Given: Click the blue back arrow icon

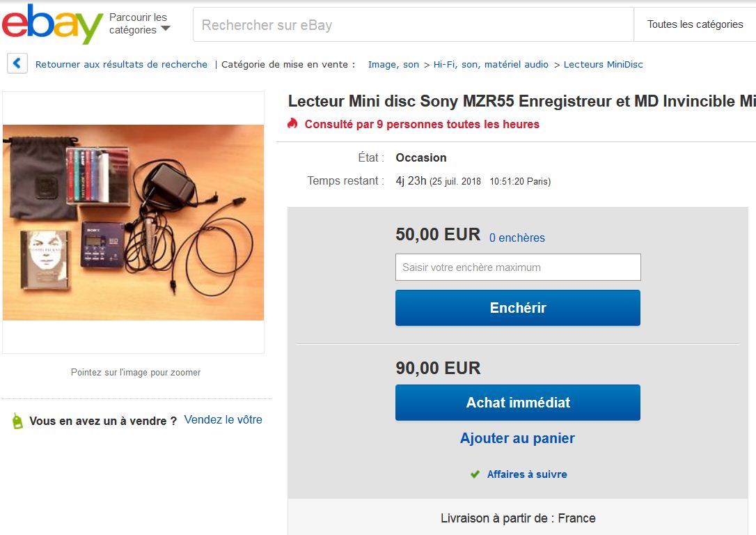Looking at the screenshot, I should click(x=17, y=63).
